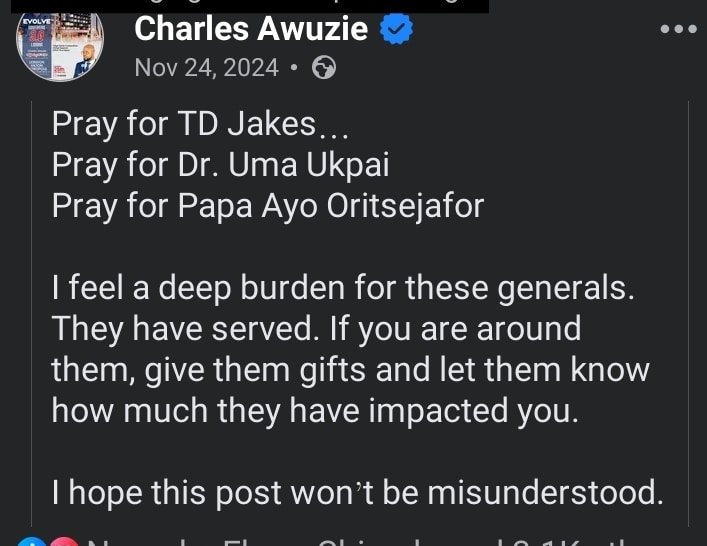Open the Nov 24, 2024 timestamp

[x=206, y=68]
